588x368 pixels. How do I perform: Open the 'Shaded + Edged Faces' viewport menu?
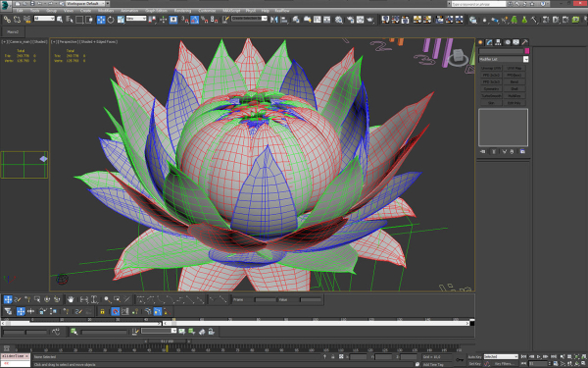coord(99,42)
